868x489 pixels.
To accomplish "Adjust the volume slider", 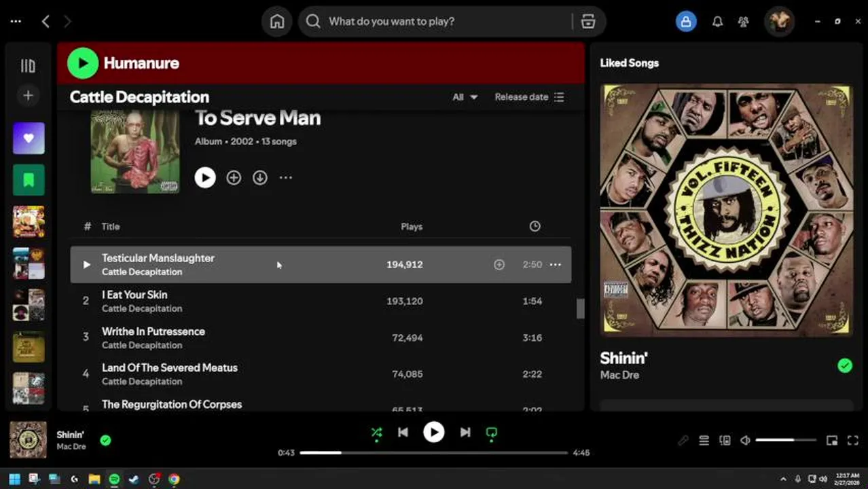I will [x=786, y=441].
